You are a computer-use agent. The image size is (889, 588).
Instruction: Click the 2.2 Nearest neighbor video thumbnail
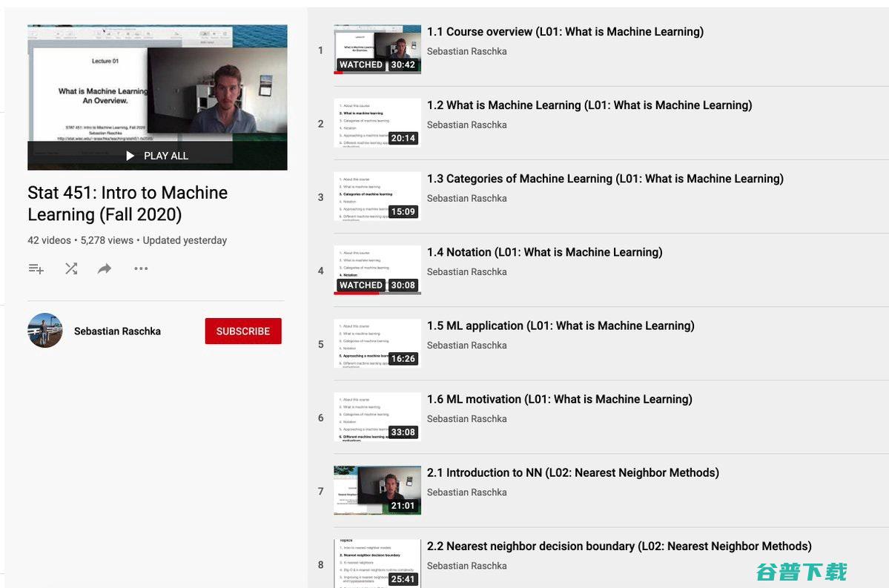click(377, 563)
